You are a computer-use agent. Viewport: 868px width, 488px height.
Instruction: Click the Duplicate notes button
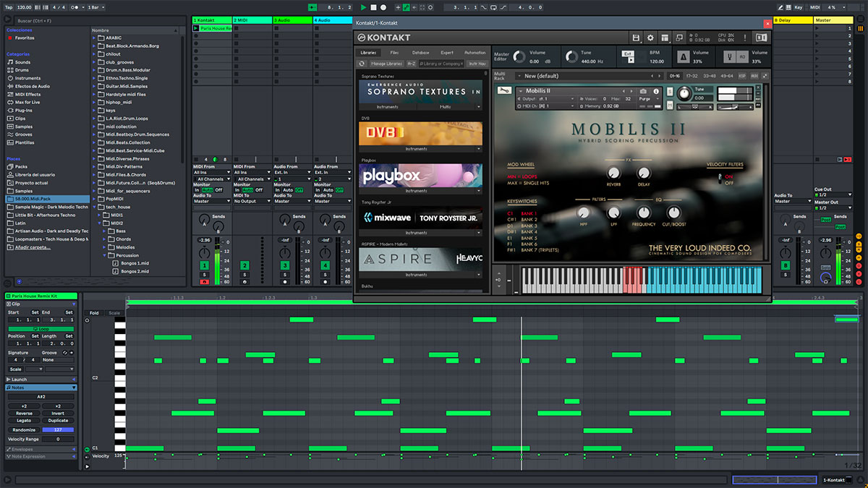(58, 421)
